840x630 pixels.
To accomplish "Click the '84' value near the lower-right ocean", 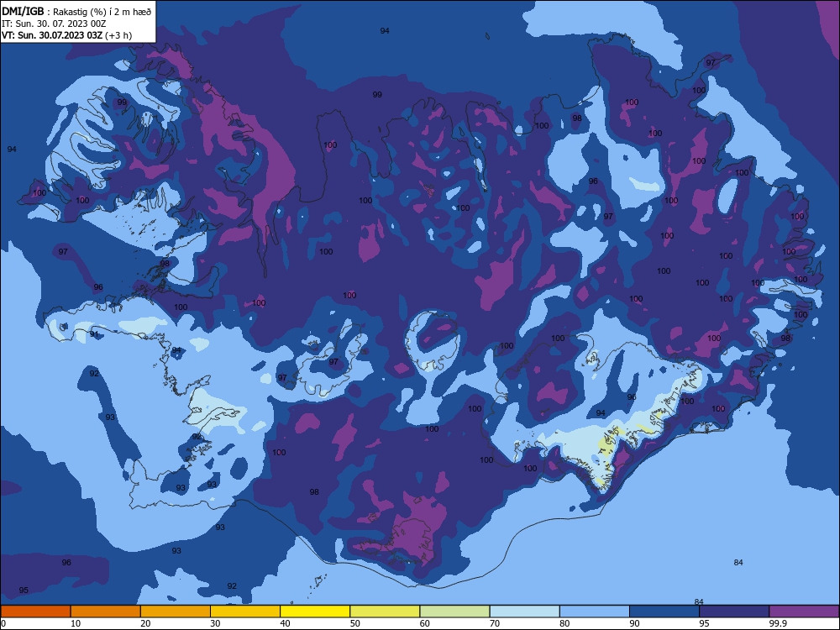I will click(x=738, y=562).
